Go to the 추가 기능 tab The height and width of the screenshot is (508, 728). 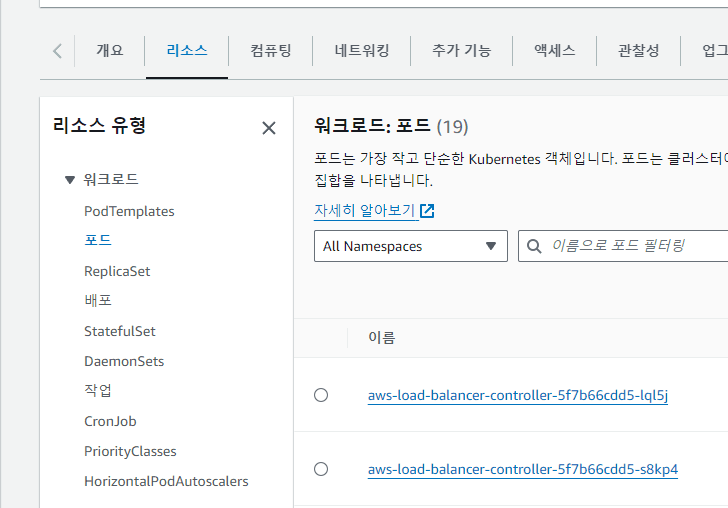(461, 51)
